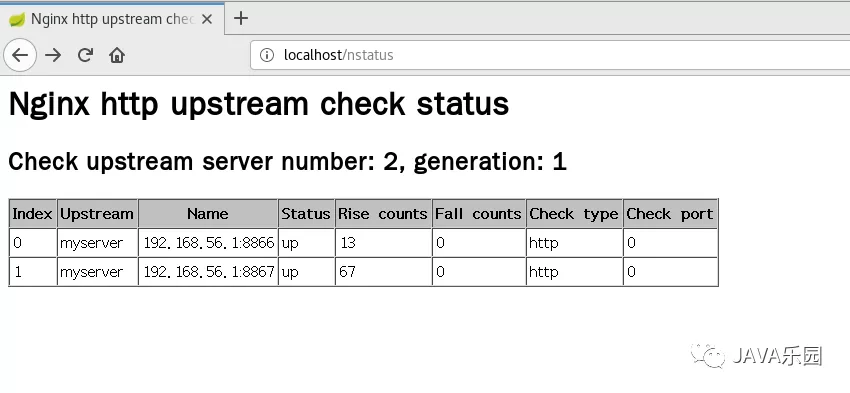The width and height of the screenshot is (850, 393).
Task: Click the Status column header
Action: point(306,214)
